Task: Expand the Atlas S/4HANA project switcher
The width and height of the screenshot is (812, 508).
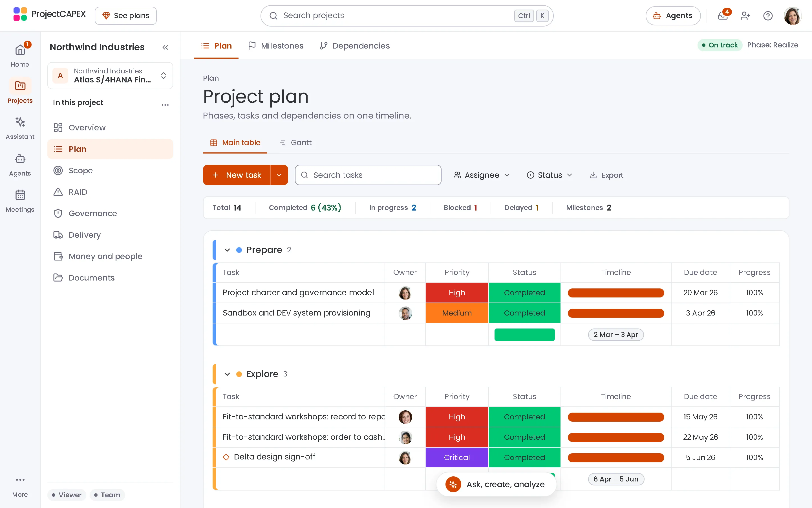Action: [110, 76]
